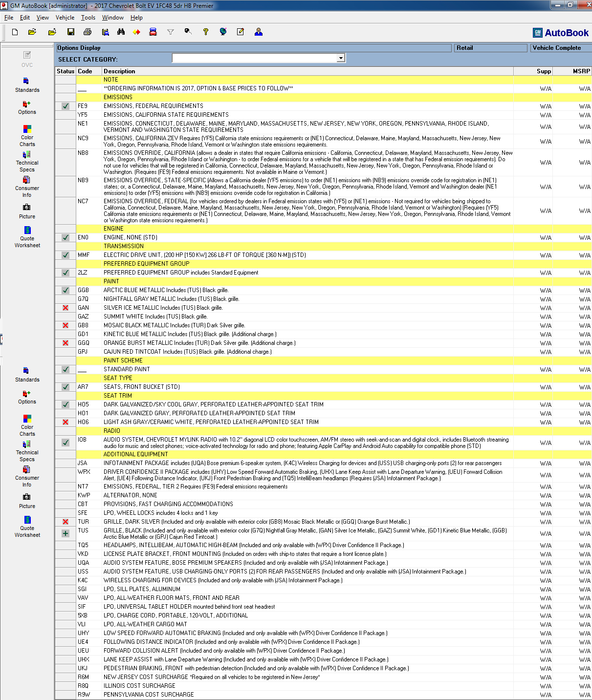Click the globe toolbar icon

(x=223, y=32)
